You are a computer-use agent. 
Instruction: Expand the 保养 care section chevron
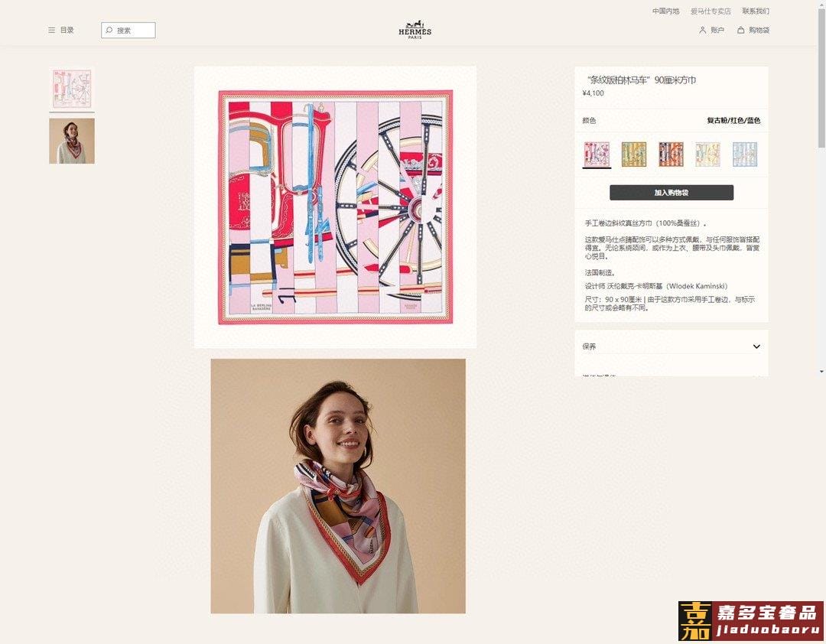[756, 346]
